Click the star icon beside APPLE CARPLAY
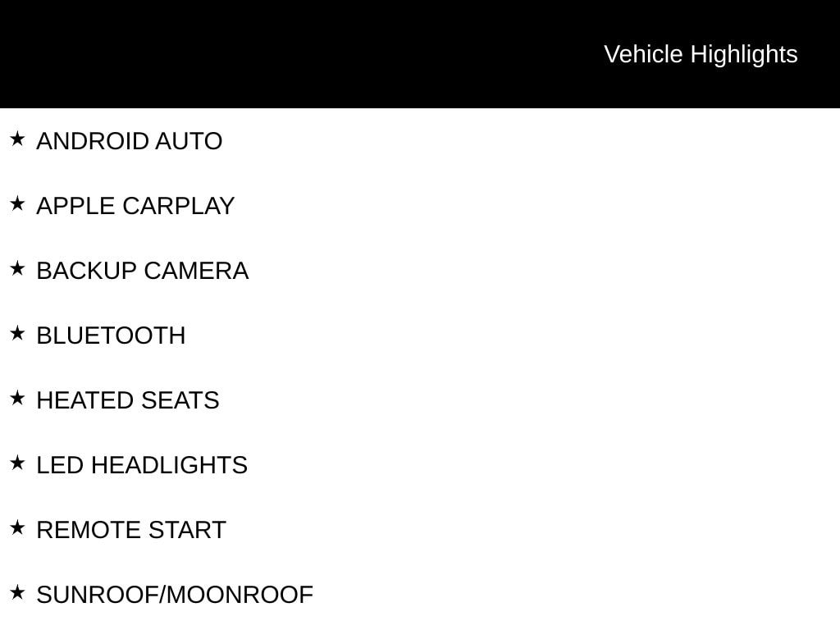This screenshot has width=840, height=630. click(17, 203)
